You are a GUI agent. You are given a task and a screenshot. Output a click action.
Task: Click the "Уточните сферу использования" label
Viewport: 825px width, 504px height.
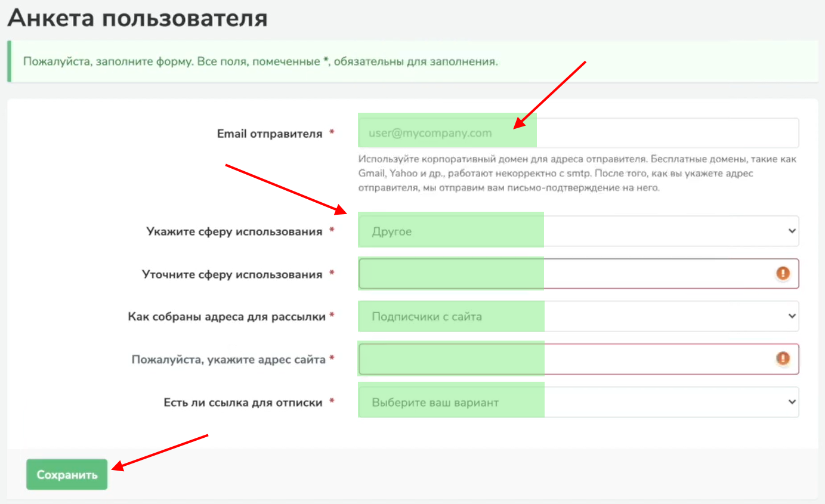232,274
